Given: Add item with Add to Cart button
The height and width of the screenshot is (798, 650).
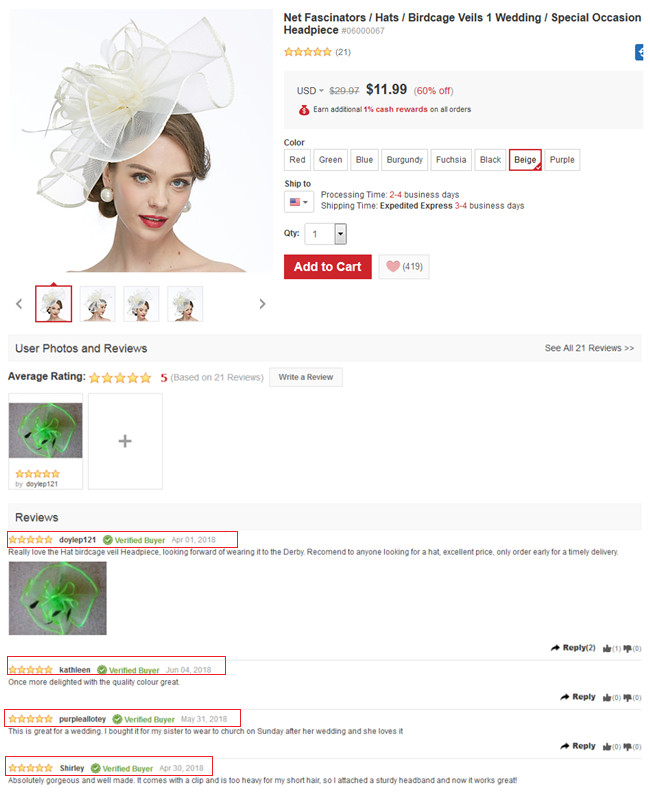Looking at the screenshot, I should [x=328, y=267].
